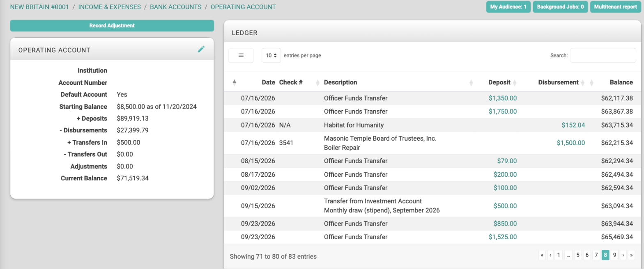Open the $500.00 Investment Account transfer

[505, 205]
